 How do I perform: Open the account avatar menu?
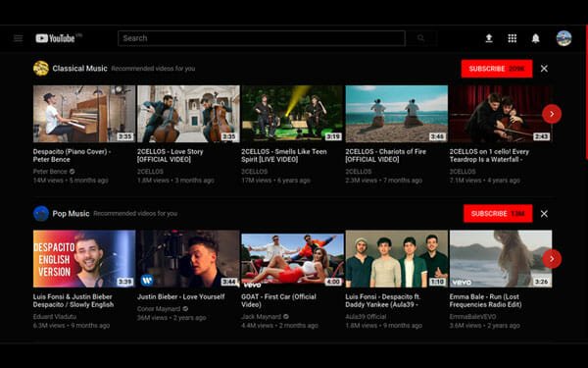[563, 38]
